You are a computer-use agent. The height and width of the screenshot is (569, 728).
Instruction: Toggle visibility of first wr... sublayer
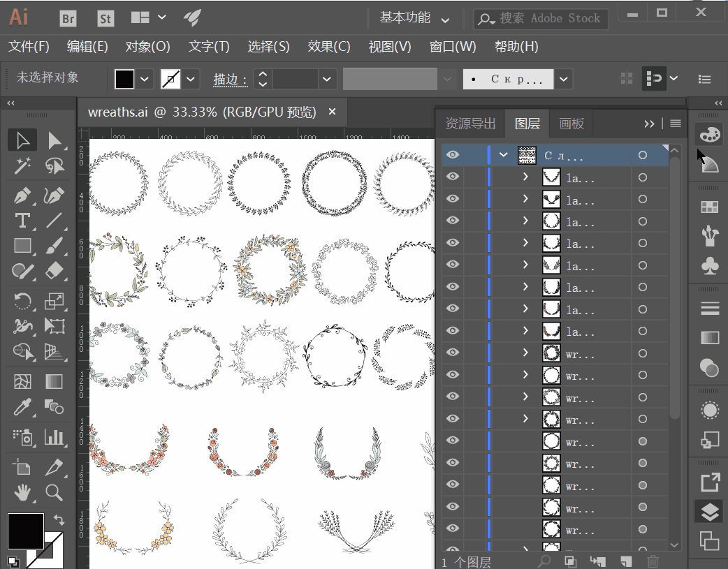[x=453, y=353]
